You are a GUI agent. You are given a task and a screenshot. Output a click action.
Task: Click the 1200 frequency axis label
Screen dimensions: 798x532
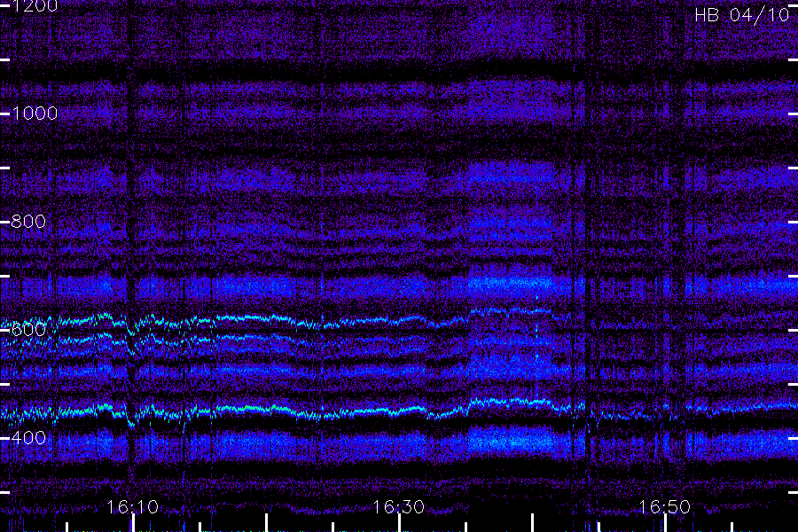35,6
